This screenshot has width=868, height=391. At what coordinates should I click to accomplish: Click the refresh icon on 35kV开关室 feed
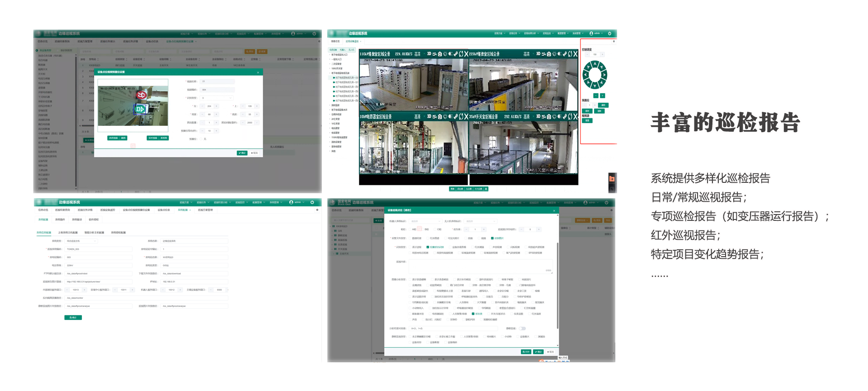571,117
